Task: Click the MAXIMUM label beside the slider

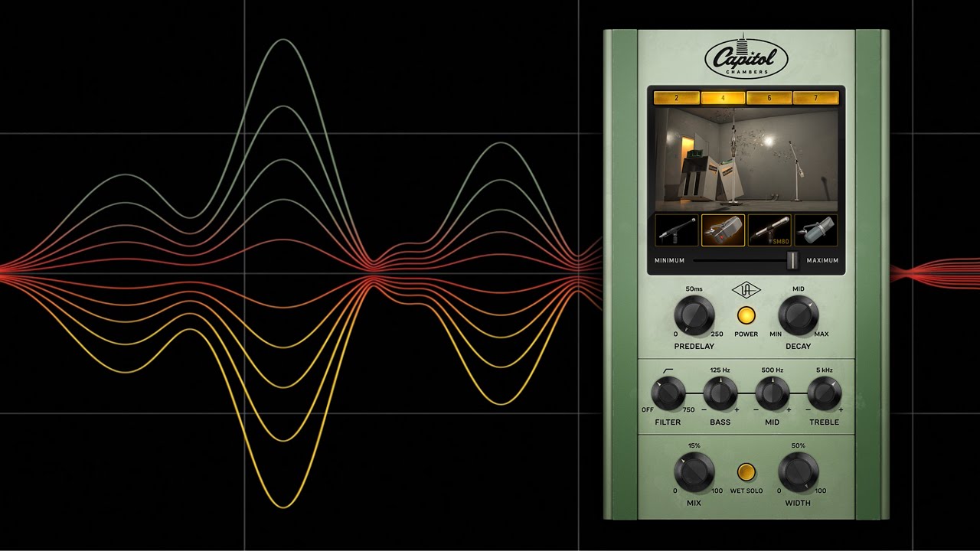Action: tap(822, 261)
